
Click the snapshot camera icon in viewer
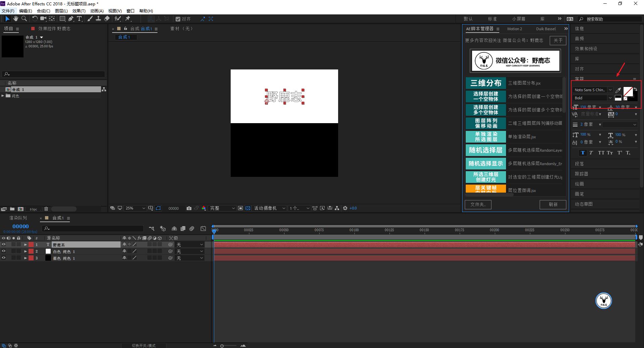(x=189, y=208)
